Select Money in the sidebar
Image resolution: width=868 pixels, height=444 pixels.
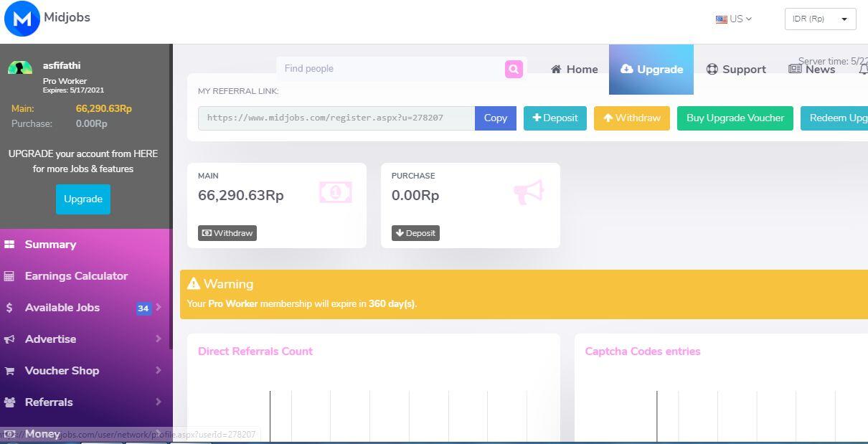[x=42, y=434]
